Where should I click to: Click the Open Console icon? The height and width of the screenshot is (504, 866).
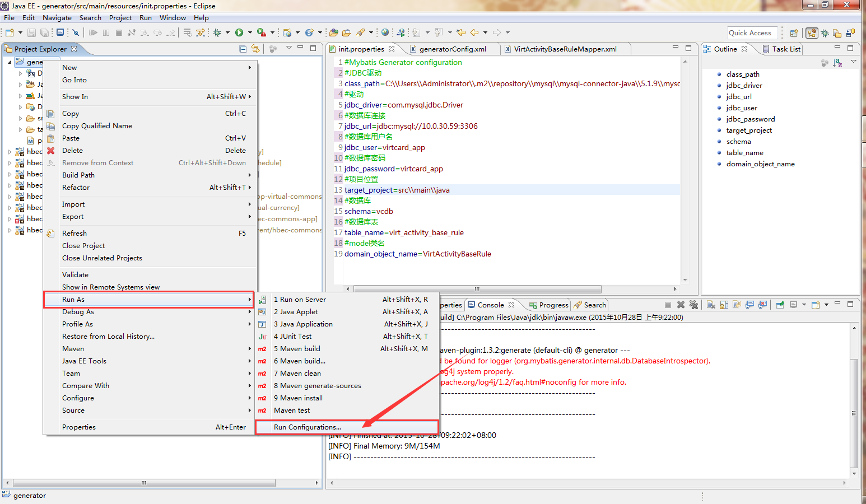tap(816, 305)
